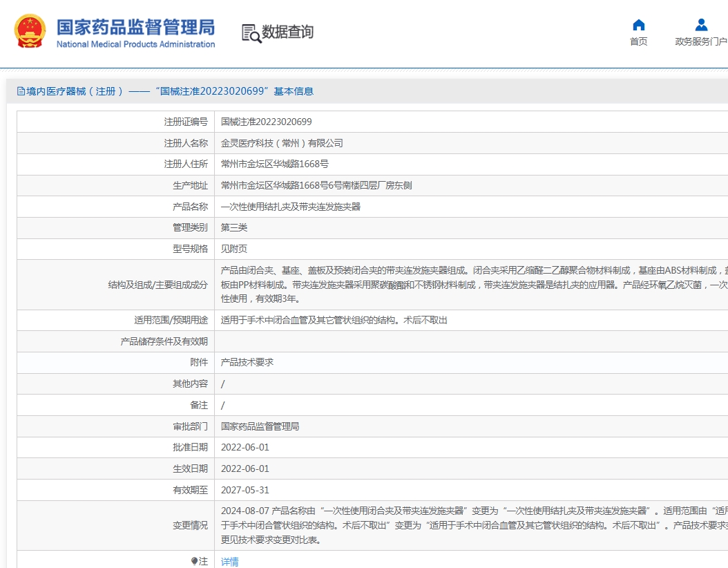Select approving department 国家药品监督管理局 cell
The image size is (728, 568).
260,426
